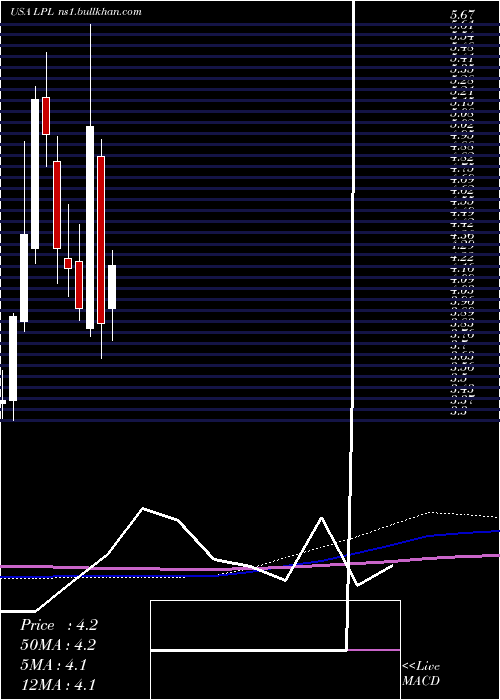This screenshot has height=700, width=500.
Task: Click the 5.67 top price axis label
Action: [x=462, y=15]
